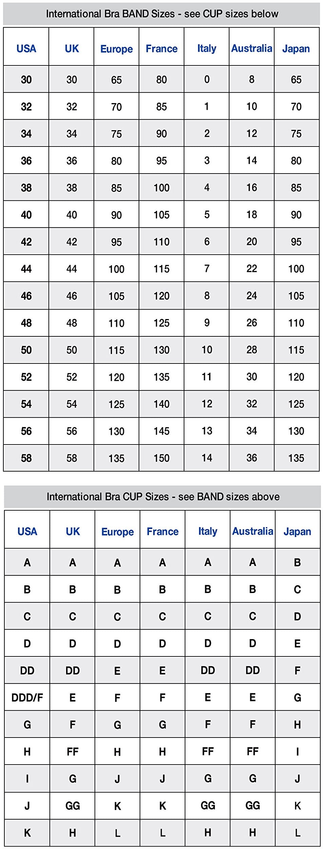This screenshot has width=324, height=868.
Task: Select the USA cup K cell
Action: pyautogui.click(x=27, y=833)
